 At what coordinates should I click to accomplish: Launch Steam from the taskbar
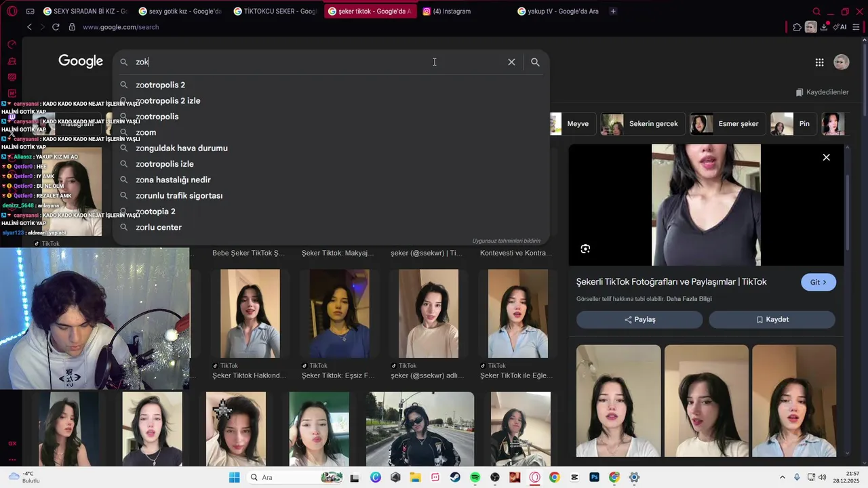[454, 477]
